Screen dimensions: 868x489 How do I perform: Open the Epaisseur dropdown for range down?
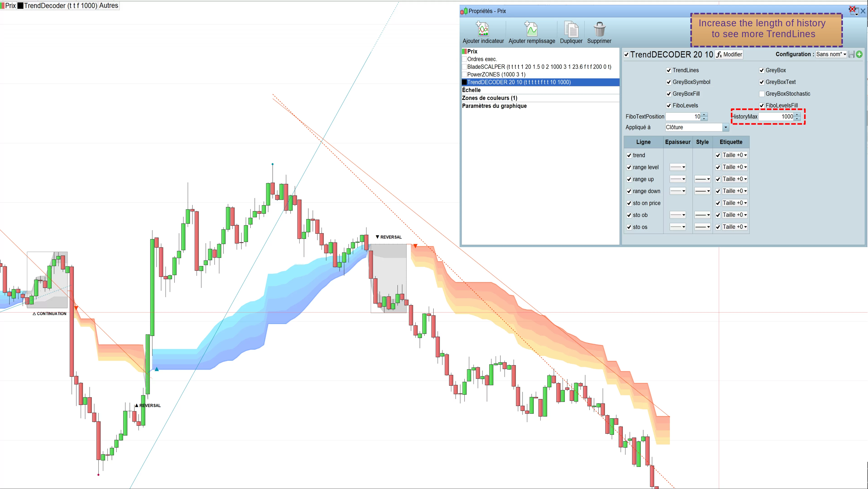[678, 191]
